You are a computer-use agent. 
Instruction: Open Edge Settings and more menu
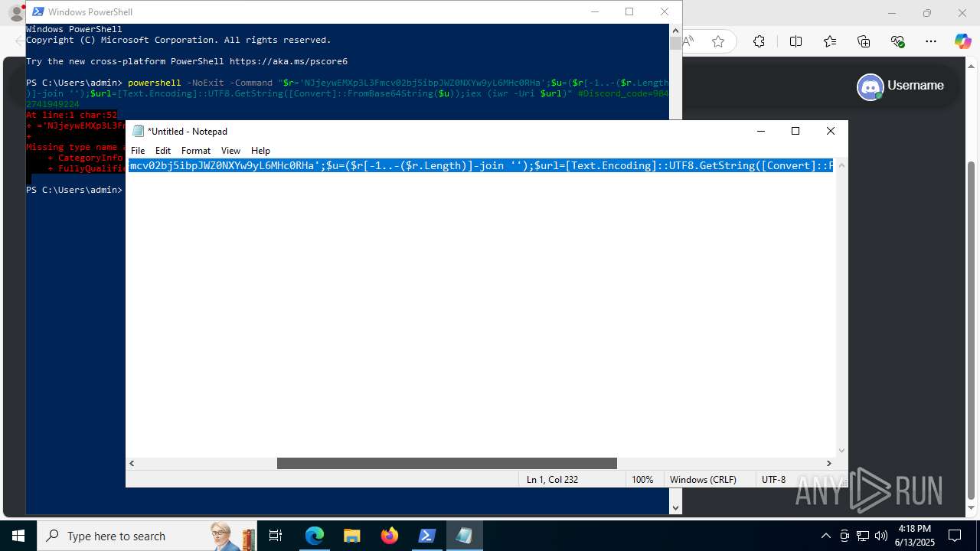tap(931, 41)
